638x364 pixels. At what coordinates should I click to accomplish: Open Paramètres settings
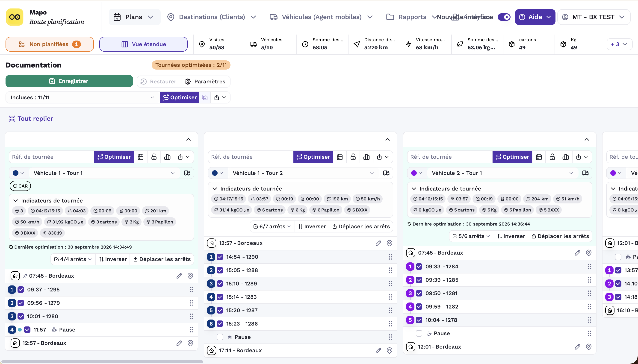pos(205,82)
